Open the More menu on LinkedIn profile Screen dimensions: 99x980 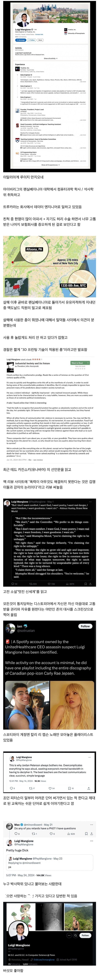click(40, 40)
